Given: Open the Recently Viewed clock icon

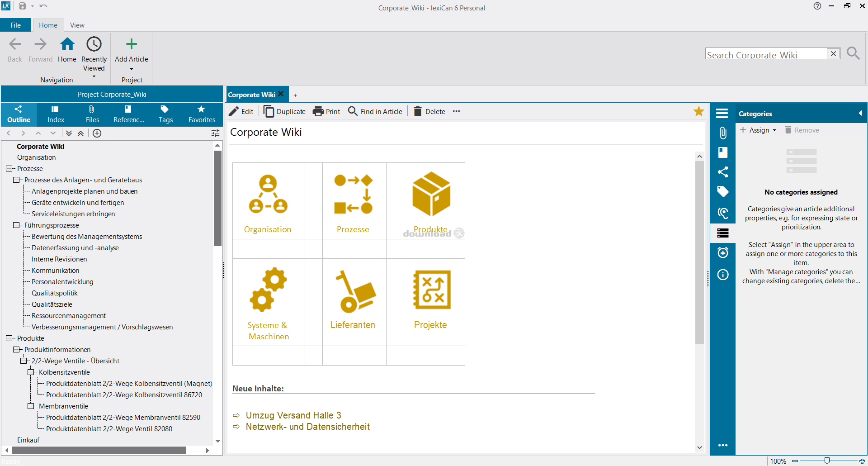Looking at the screenshot, I should tap(94, 44).
